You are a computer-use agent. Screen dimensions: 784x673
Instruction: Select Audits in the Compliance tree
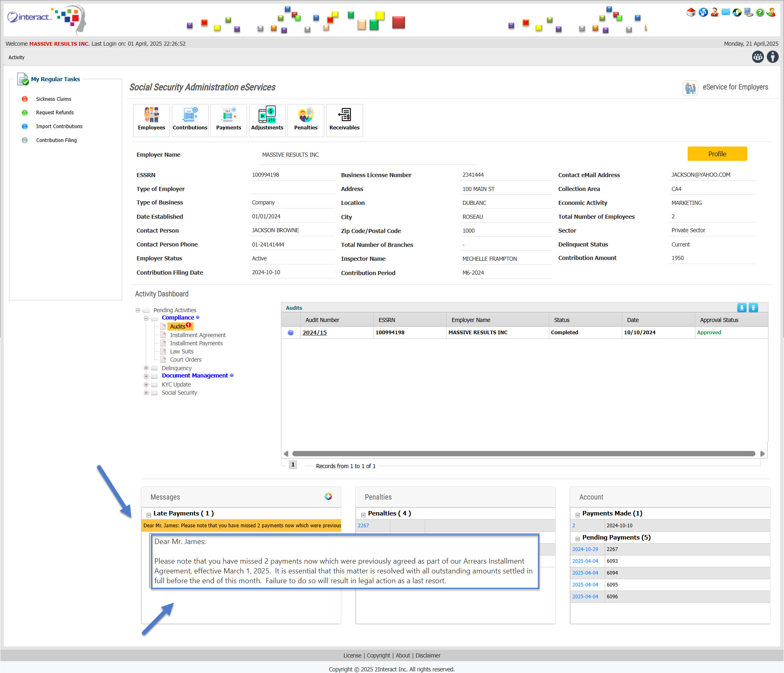(180, 326)
